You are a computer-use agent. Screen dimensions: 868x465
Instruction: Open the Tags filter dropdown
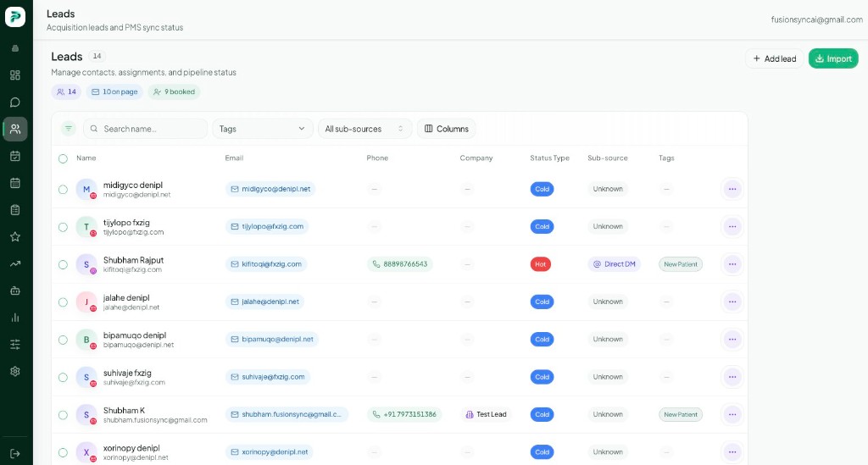click(263, 129)
